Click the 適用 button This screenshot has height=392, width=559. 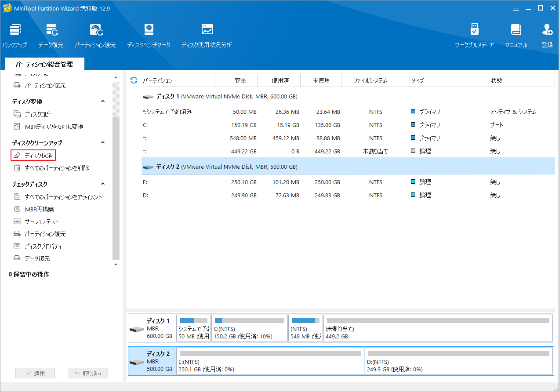(35, 374)
